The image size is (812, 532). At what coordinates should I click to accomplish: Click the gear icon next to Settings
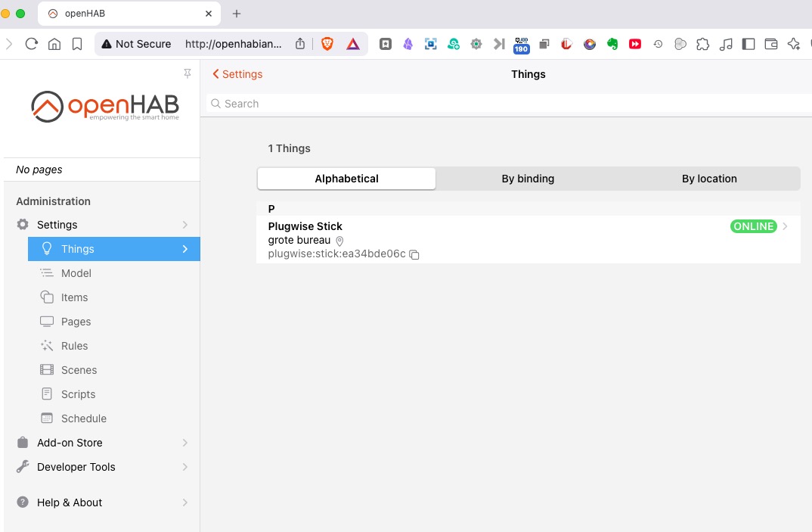coord(23,225)
